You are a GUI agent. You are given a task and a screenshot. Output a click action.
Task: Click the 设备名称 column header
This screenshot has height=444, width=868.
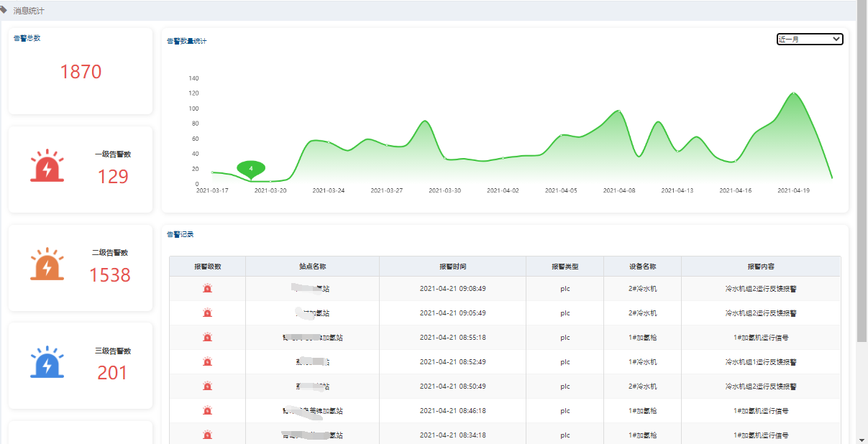(x=642, y=267)
